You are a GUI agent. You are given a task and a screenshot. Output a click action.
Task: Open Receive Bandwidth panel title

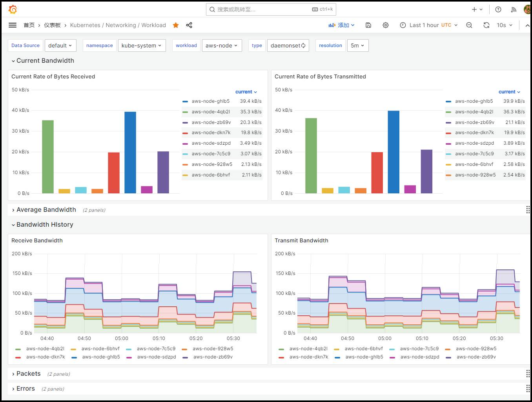(x=37, y=240)
